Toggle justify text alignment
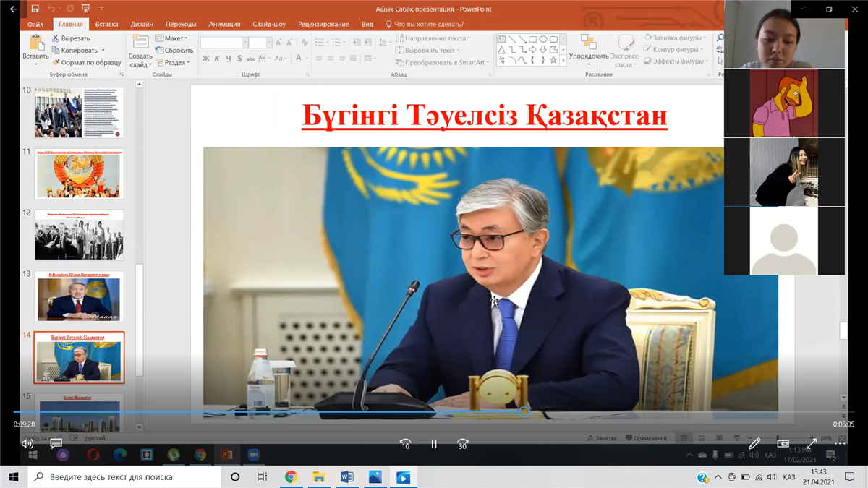 tap(352, 59)
